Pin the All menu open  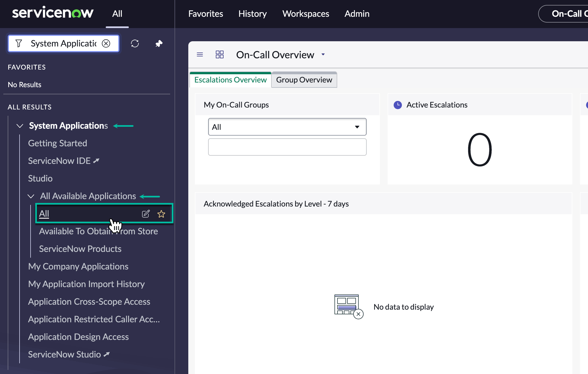pos(159,43)
